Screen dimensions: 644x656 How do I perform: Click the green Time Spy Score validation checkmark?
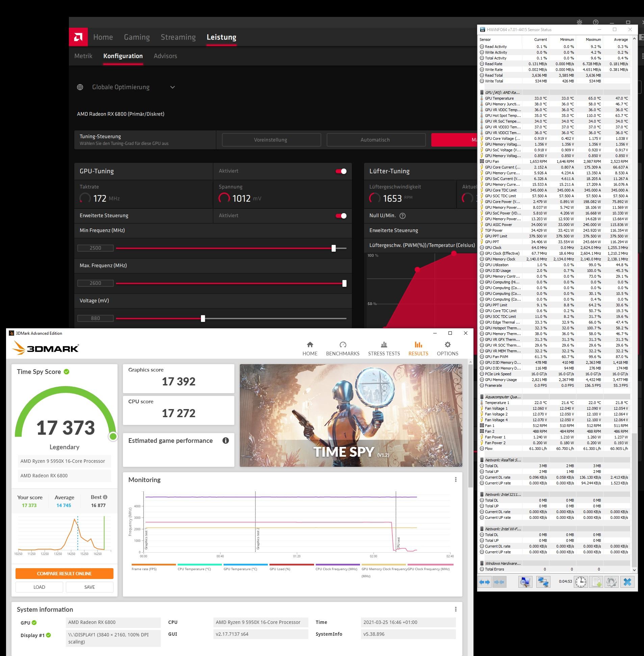coord(67,372)
